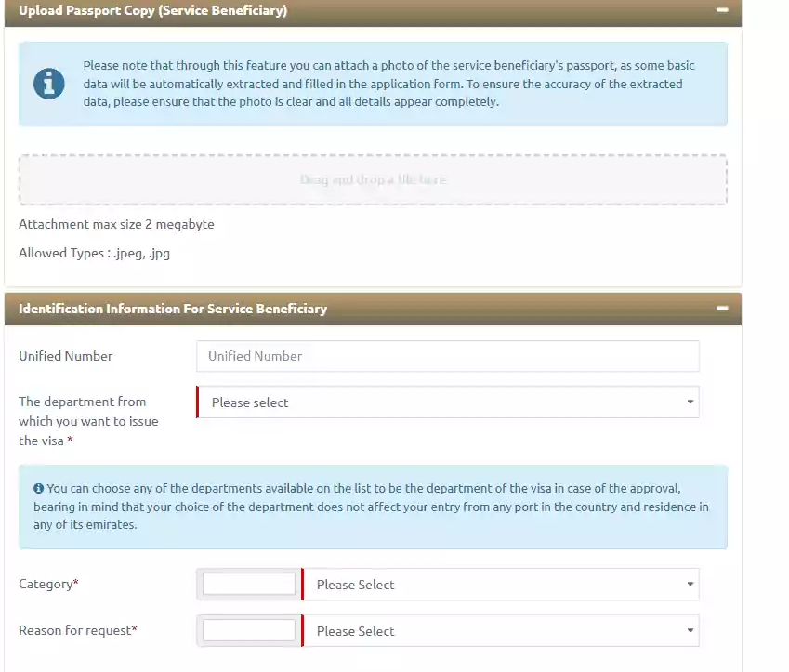Click the dropdown arrow on department select

[690, 402]
